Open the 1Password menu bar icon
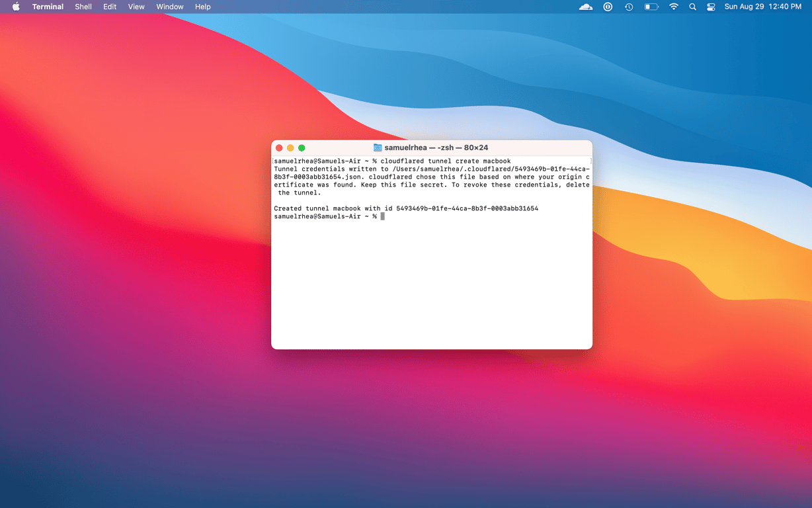 pyautogui.click(x=608, y=7)
